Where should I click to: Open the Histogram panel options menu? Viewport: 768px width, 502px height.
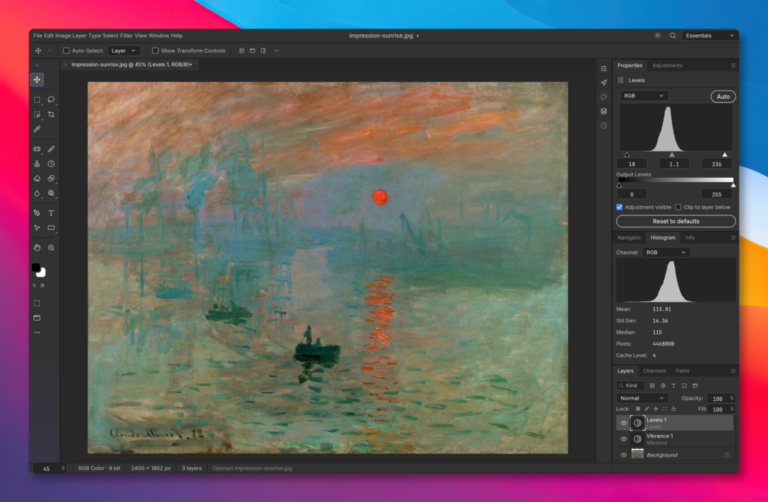733,238
